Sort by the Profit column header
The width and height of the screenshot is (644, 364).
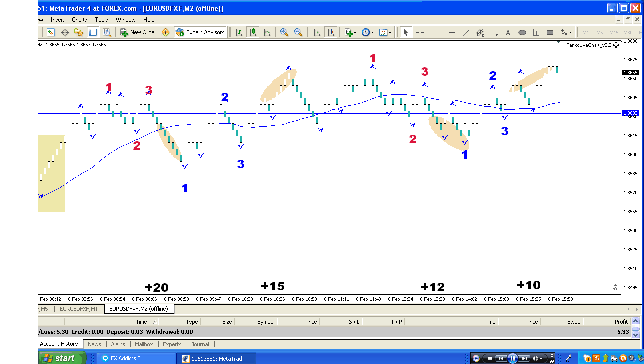coord(621,322)
